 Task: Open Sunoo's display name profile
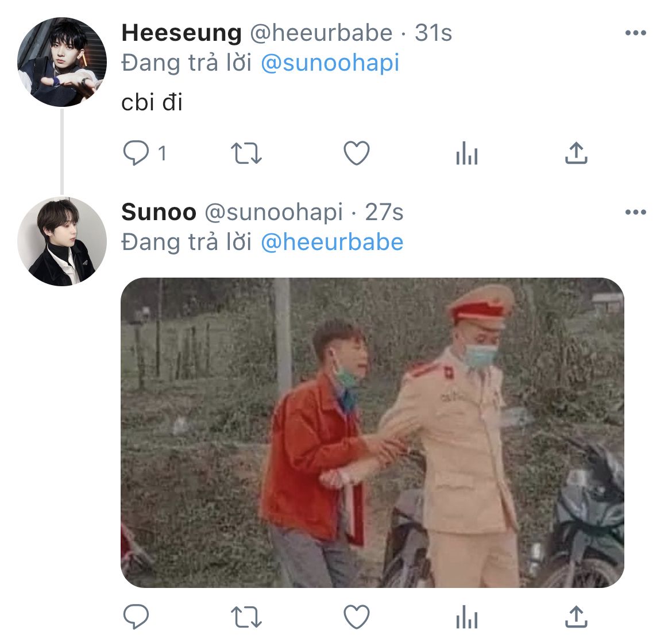[x=159, y=212]
